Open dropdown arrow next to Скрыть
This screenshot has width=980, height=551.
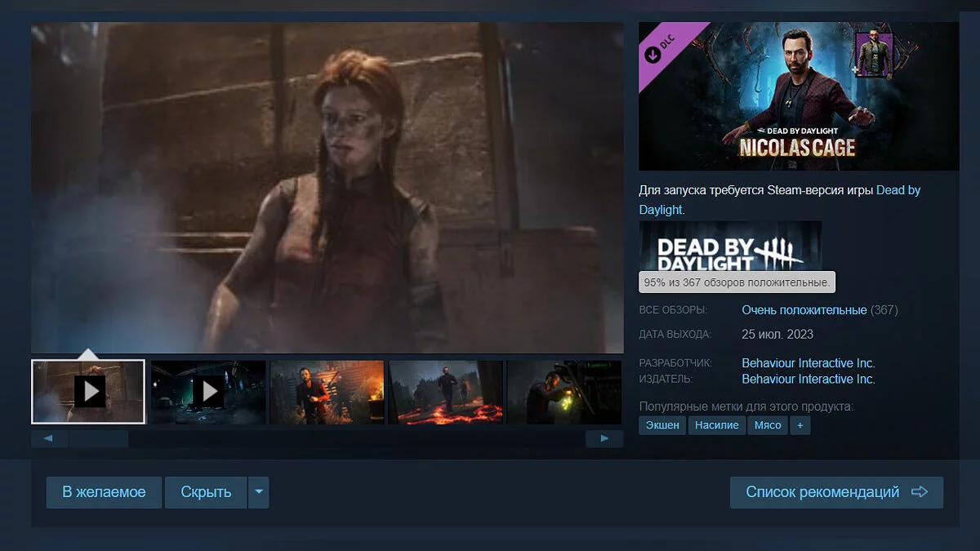(258, 492)
